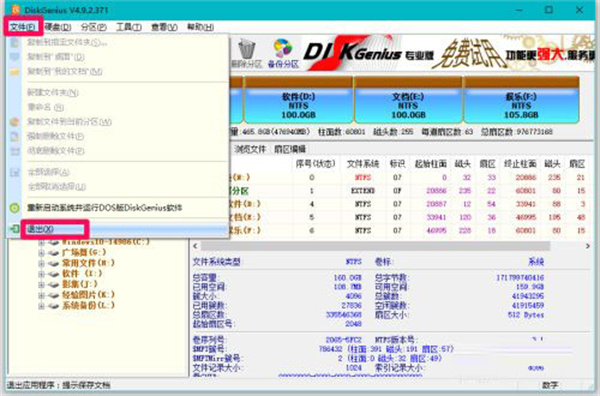Screen dimensions: 600x396
Task: Expand the Windows10-14986(C:) tree node
Action: pyautogui.click(x=41, y=243)
